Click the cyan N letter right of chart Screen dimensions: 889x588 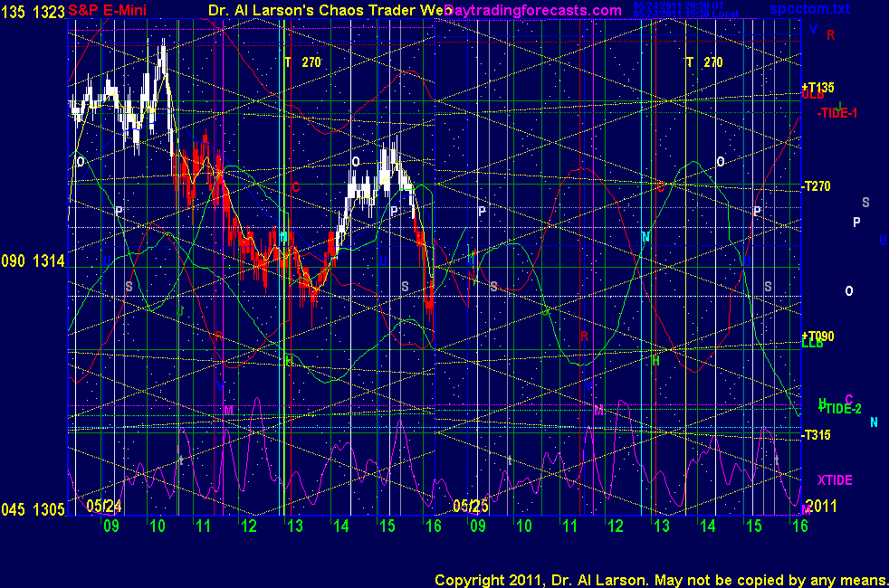(x=874, y=422)
